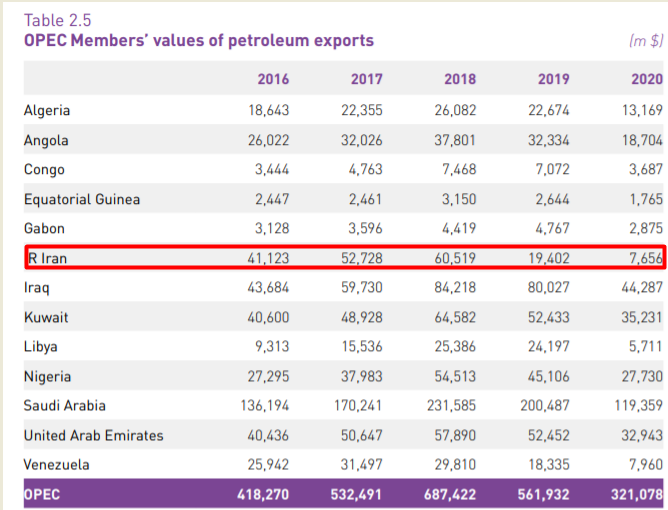
Task: Click Equatorial Guinea 2020 value 1,765
Action: [x=646, y=199]
